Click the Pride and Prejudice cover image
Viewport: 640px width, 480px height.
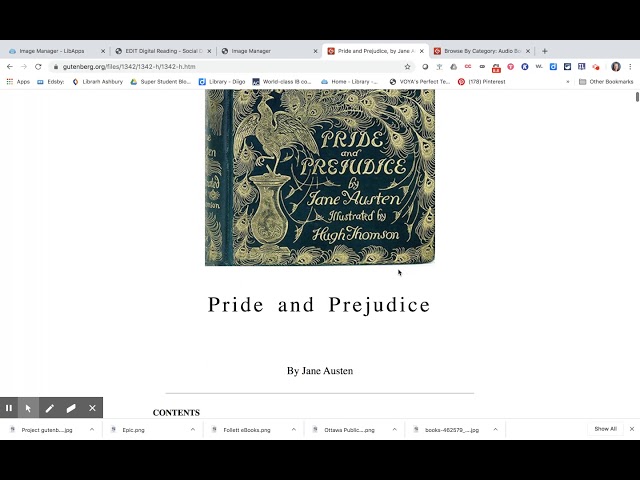point(320,178)
